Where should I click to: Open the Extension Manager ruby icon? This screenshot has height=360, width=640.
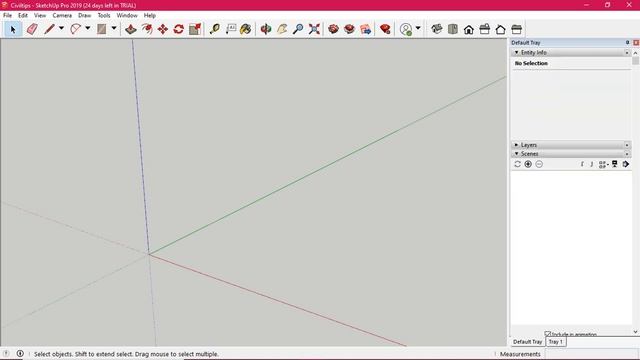385,29
